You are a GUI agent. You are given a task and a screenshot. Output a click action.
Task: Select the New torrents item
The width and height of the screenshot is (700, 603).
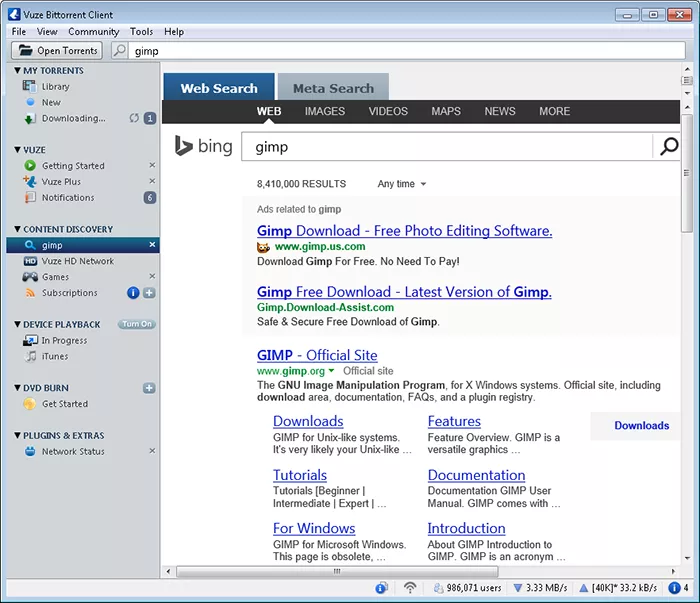coord(51,102)
